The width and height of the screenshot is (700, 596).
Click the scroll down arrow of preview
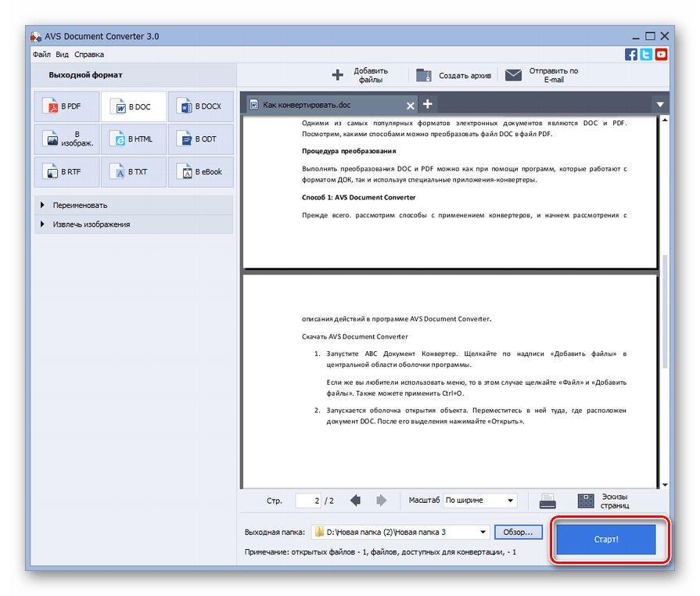point(665,485)
